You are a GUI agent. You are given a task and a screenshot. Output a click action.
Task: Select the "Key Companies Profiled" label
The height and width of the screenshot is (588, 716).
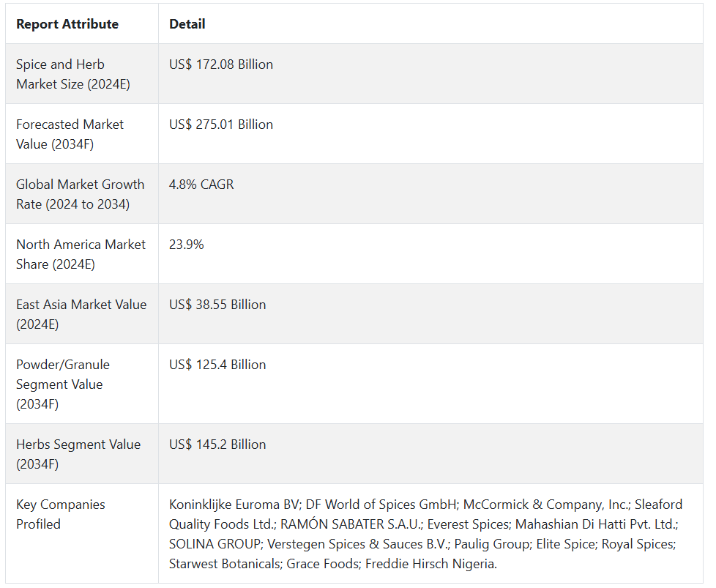click(61, 514)
